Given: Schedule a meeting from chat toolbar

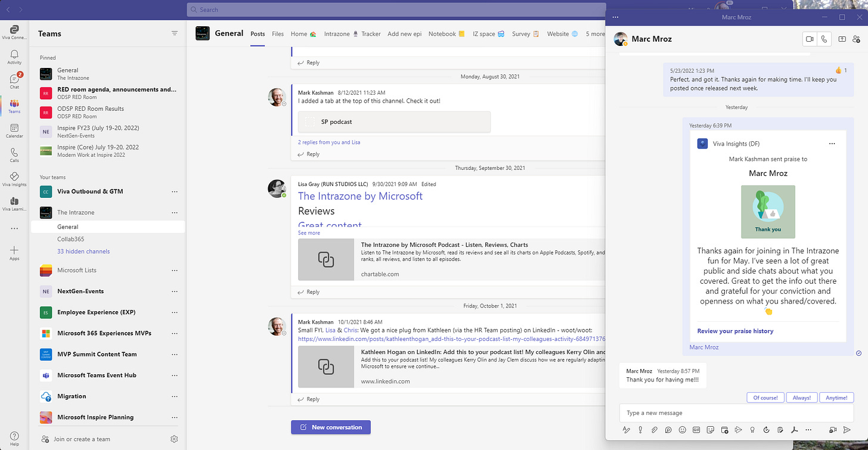Looking at the screenshot, I should point(724,430).
